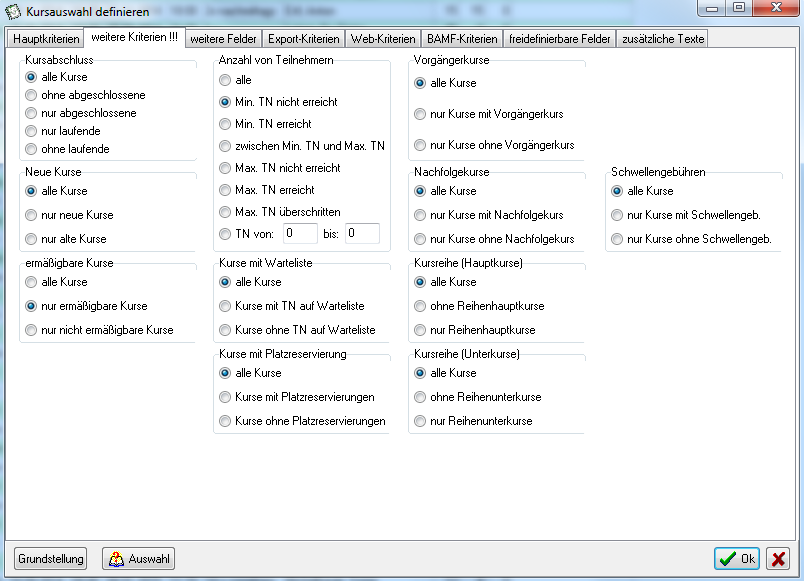Click the 'bis' number input field
This screenshot has height=581, width=804.
coord(363,233)
